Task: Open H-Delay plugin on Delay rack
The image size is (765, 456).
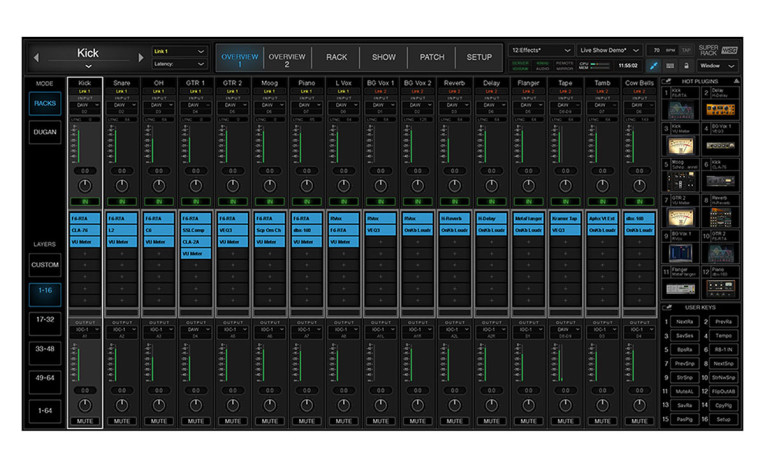Action: click(x=491, y=218)
